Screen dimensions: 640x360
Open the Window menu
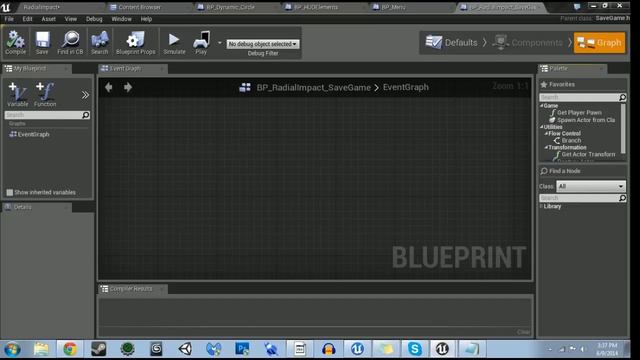coord(121,19)
